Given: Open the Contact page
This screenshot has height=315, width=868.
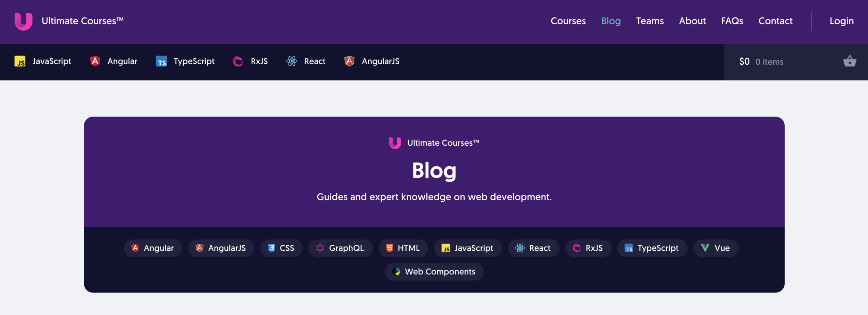Looking at the screenshot, I should pos(775,21).
